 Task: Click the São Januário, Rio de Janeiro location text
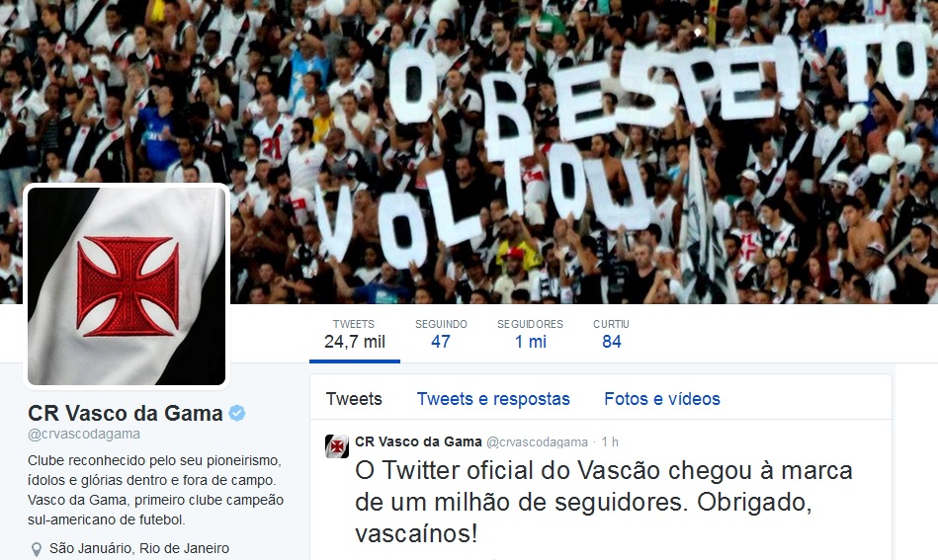pyautogui.click(x=139, y=549)
